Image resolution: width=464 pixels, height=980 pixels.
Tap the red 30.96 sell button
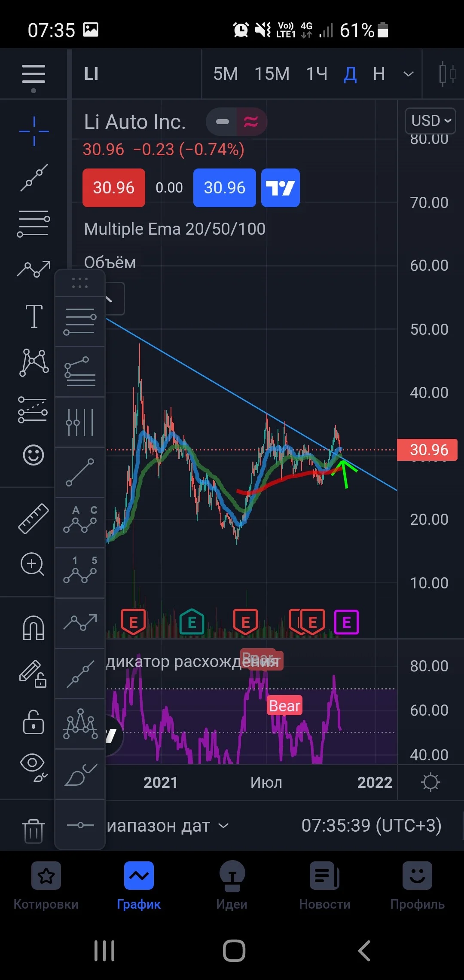(x=114, y=188)
